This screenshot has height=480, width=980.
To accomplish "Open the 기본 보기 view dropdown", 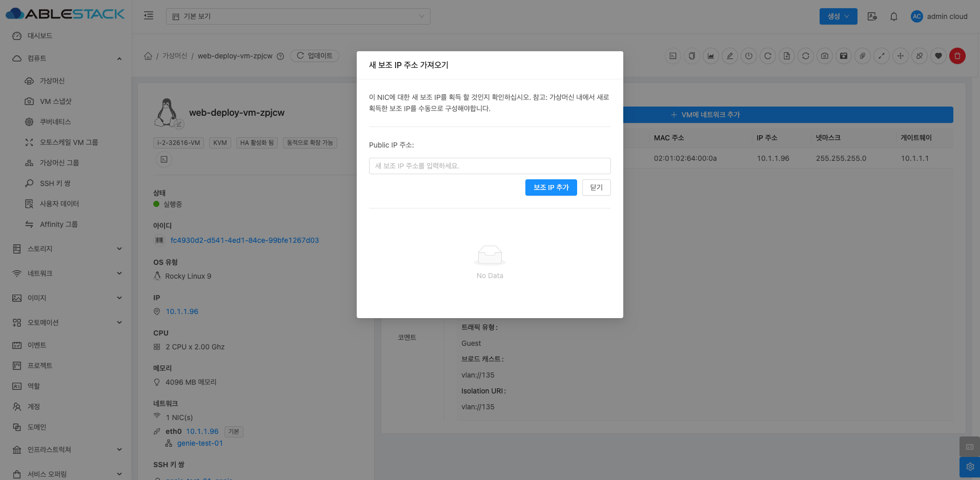I will pos(298,16).
